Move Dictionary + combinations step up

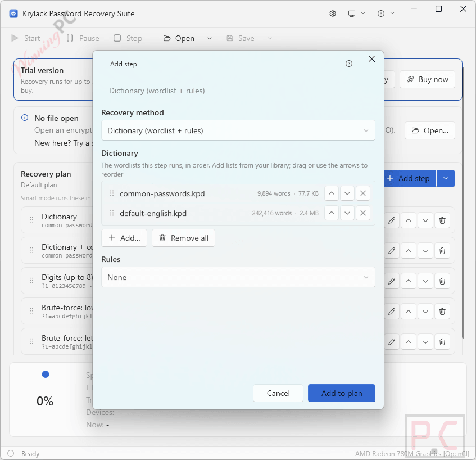[x=409, y=251]
